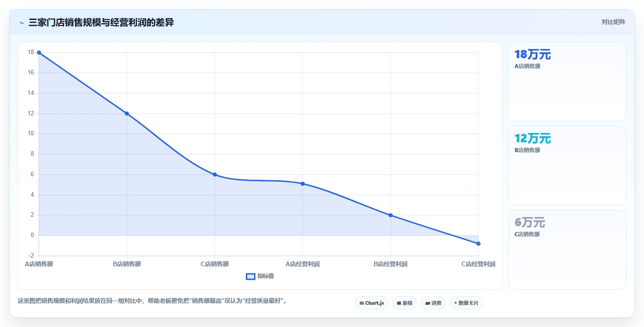Click the C店销售额 x-axis label

tap(215, 264)
